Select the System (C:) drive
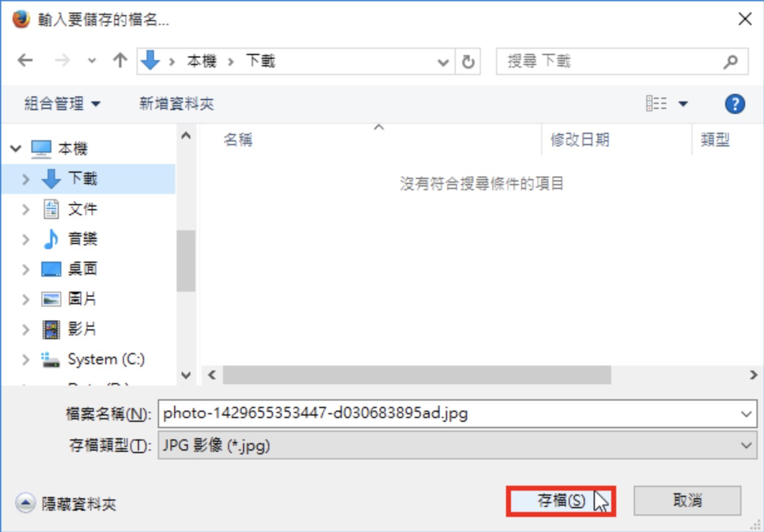This screenshot has width=764, height=532. 93,359
